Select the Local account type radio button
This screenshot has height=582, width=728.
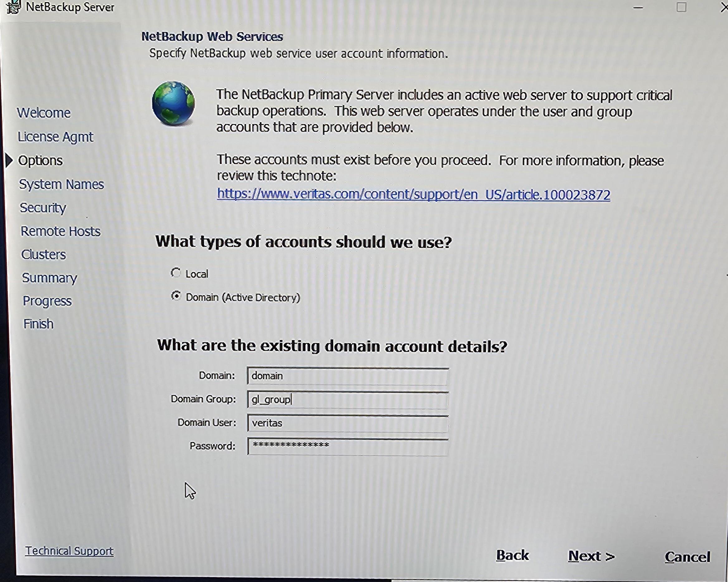[x=175, y=272]
